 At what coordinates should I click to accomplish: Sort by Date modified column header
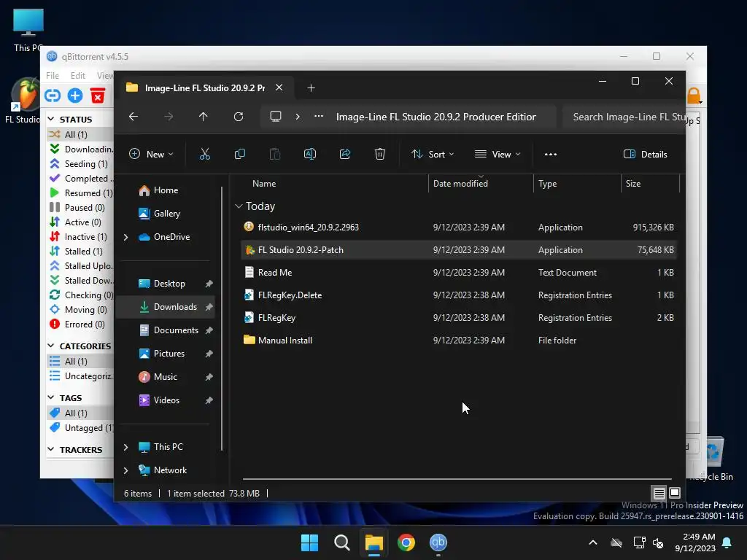(481, 183)
